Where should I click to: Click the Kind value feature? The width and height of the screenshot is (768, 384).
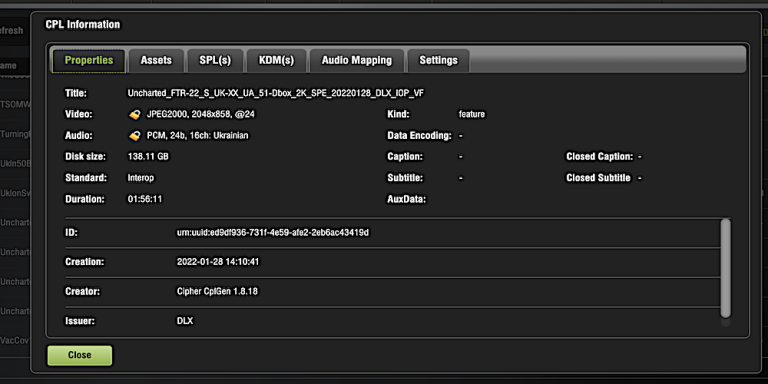pyautogui.click(x=472, y=114)
